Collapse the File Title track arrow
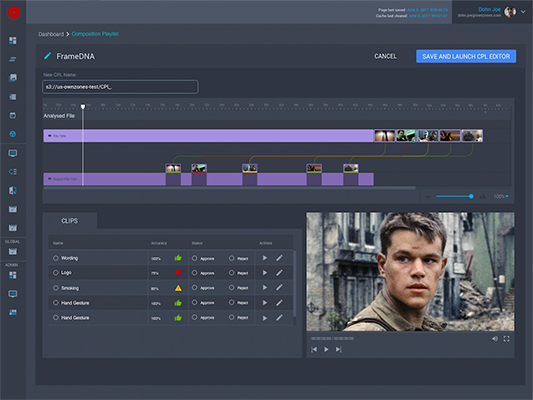The width and height of the screenshot is (533, 400). point(50,136)
